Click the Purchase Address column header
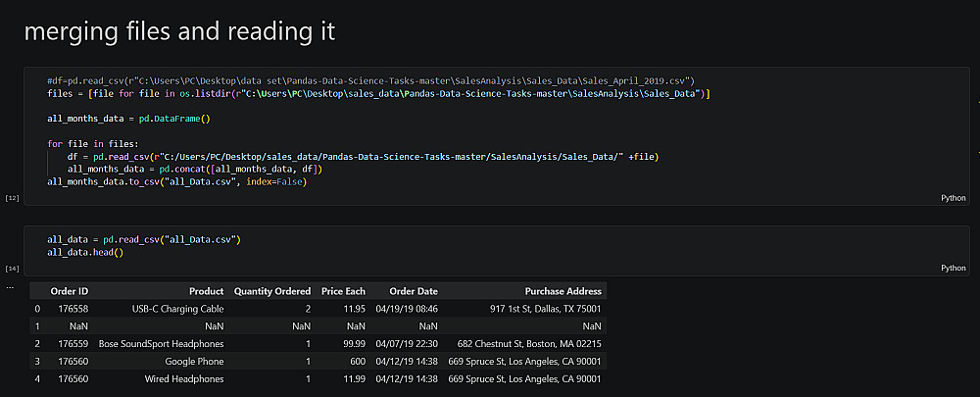 (x=563, y=291)
